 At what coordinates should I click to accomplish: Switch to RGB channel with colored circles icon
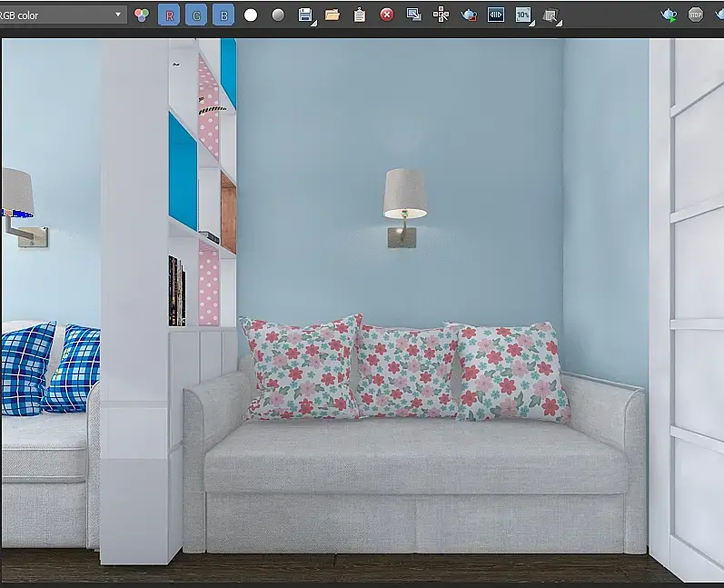[x=142, y=15]
